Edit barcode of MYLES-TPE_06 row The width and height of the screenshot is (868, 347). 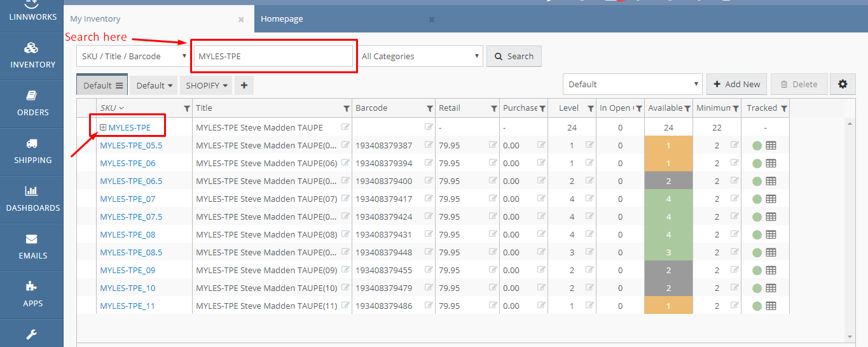tap(429, 162)
